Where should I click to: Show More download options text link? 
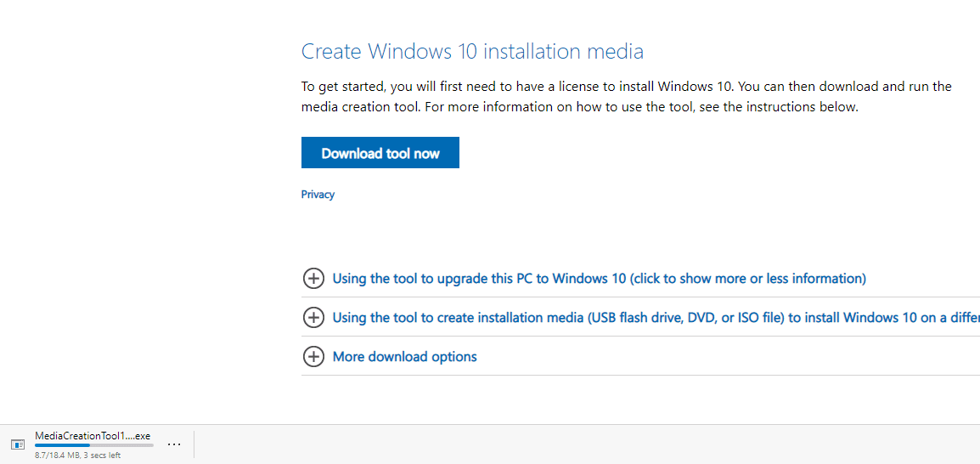(x=404, y=357)
